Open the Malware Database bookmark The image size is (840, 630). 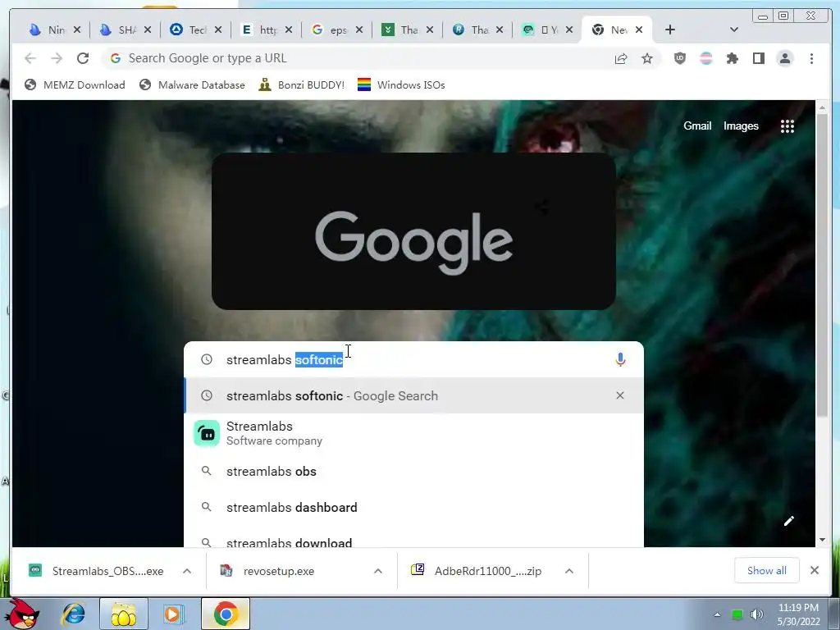tap(192, 84)
